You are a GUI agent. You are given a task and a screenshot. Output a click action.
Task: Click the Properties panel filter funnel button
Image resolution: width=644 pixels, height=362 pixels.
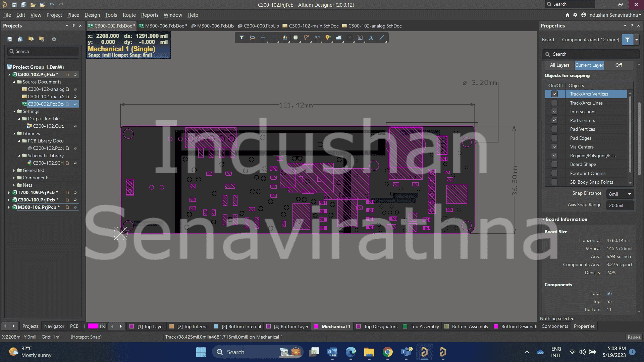[x=627, y=40]
